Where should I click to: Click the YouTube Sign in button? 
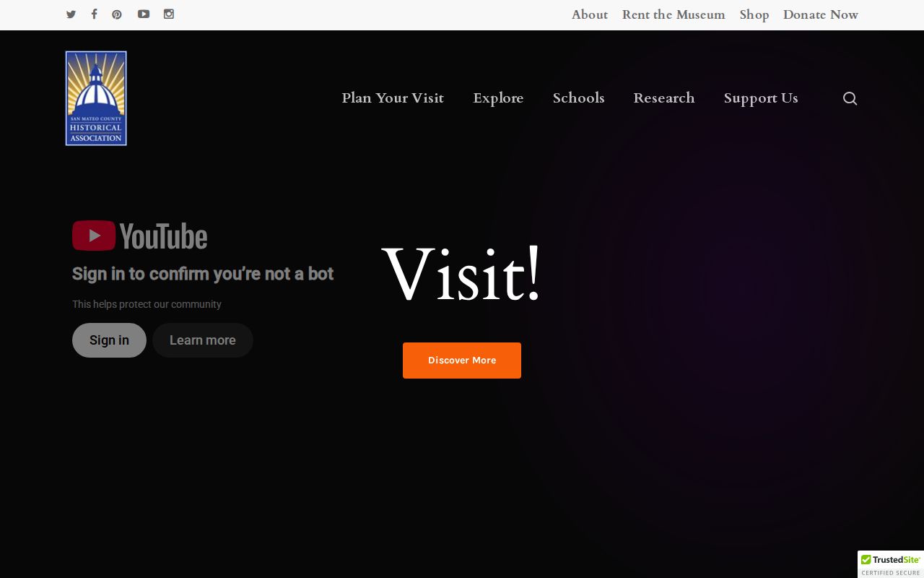click(109, 340)
